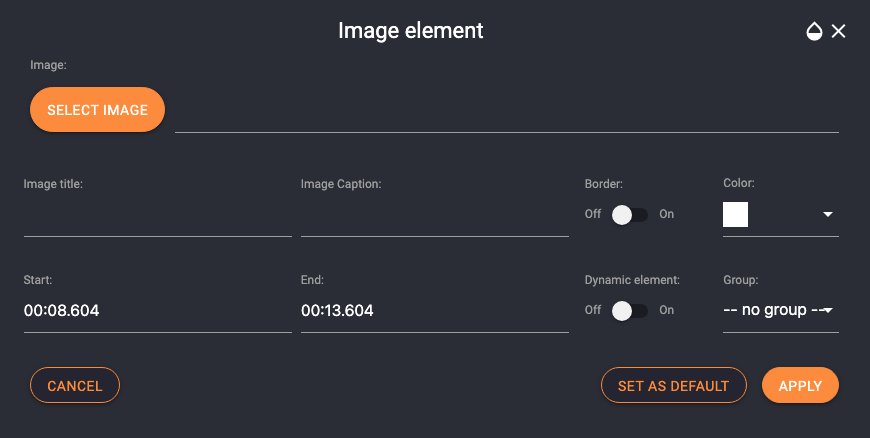Click the SELECT IMAGE button
The height and width of the screenshot is (438, 870).
[97, 109]
